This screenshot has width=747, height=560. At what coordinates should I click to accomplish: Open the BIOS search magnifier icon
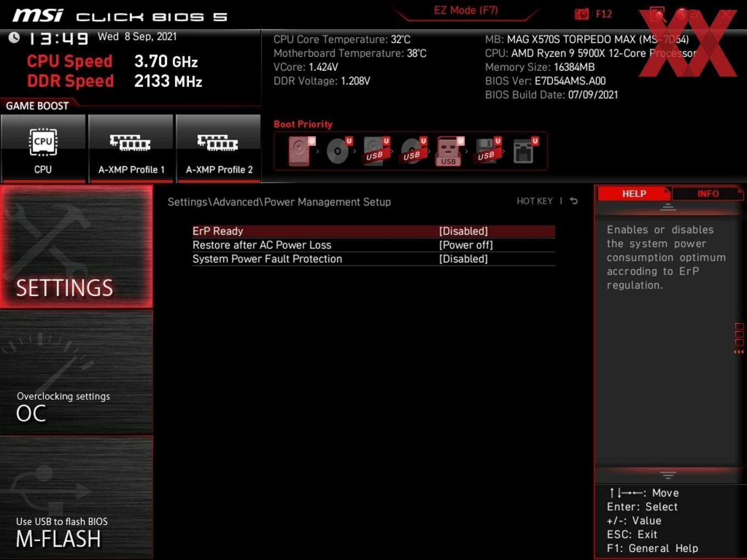pyautogui.click(x=657, y=14)
